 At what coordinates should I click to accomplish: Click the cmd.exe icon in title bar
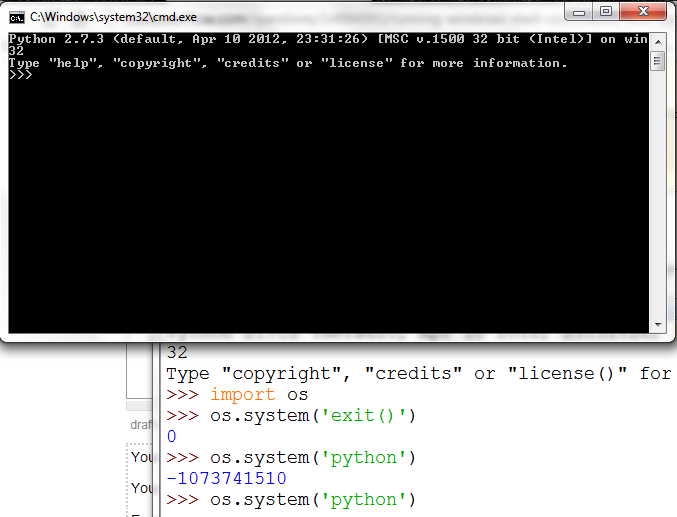point(17,16)
